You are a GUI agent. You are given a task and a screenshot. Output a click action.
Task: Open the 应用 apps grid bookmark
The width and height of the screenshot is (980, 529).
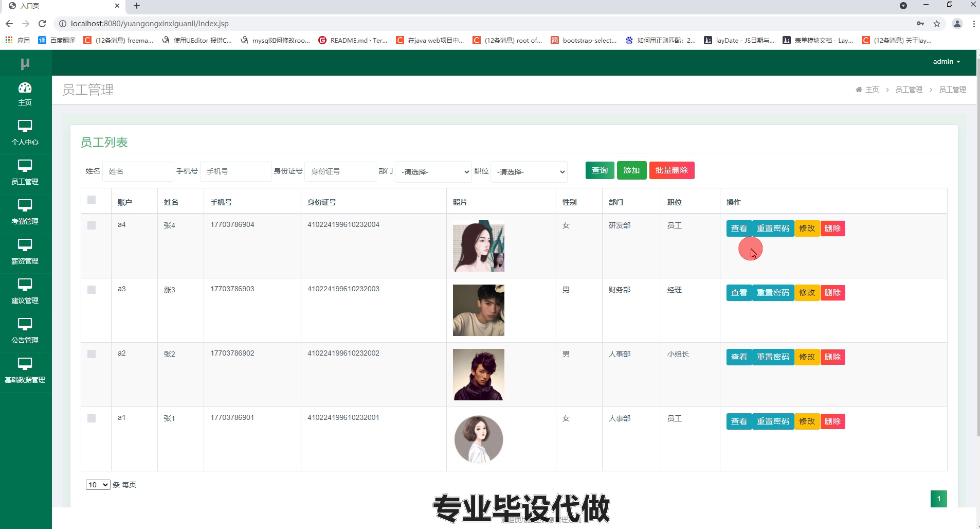point(17,40)
